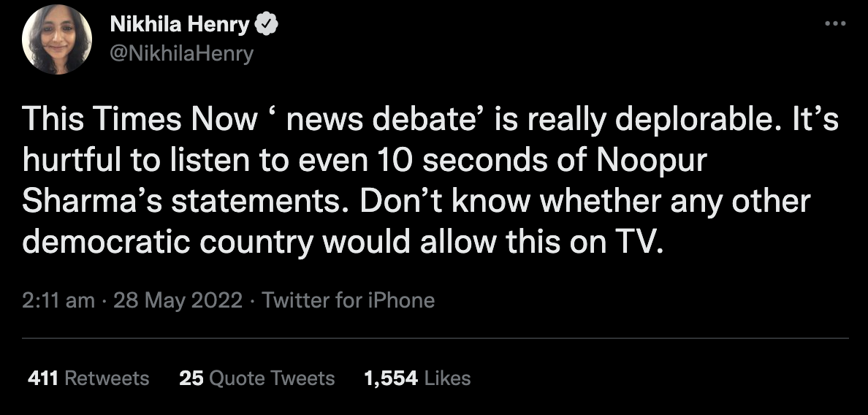
Task: Click the "2:11 am" timestamp
Action: (x=58, y=300)
